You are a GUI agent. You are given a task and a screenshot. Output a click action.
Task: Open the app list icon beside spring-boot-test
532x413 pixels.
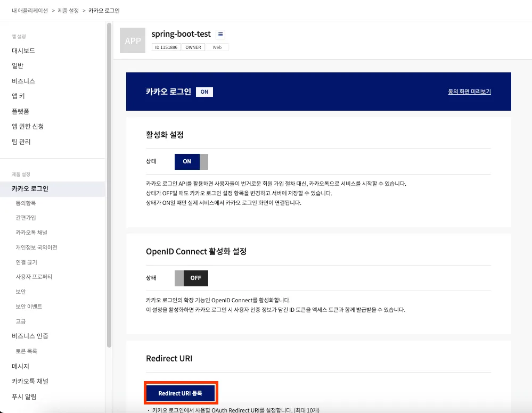220,34
